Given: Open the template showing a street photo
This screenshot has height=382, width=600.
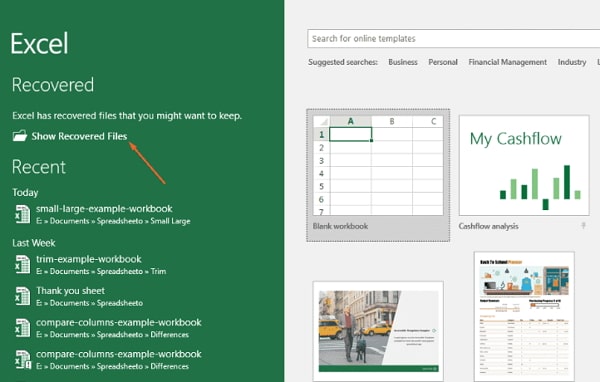Looking at the screenshot, I should coord(378,331).
